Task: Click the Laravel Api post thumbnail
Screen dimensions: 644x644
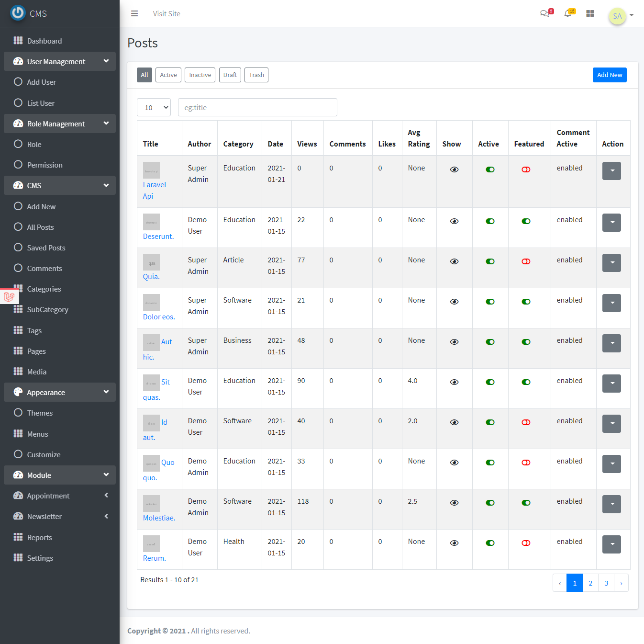Action: pyautogui.click(x=151, y=170)
